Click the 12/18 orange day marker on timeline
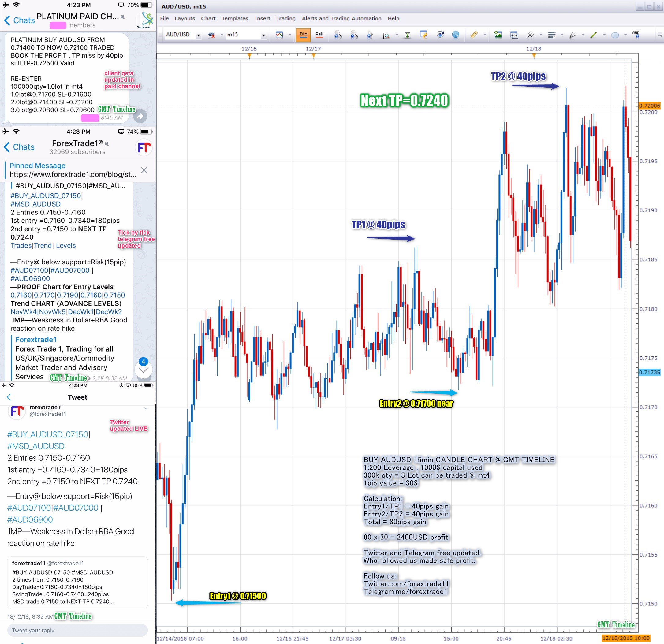Image resolution: width=664 pixels, height=644 pixels. (534, 56)
